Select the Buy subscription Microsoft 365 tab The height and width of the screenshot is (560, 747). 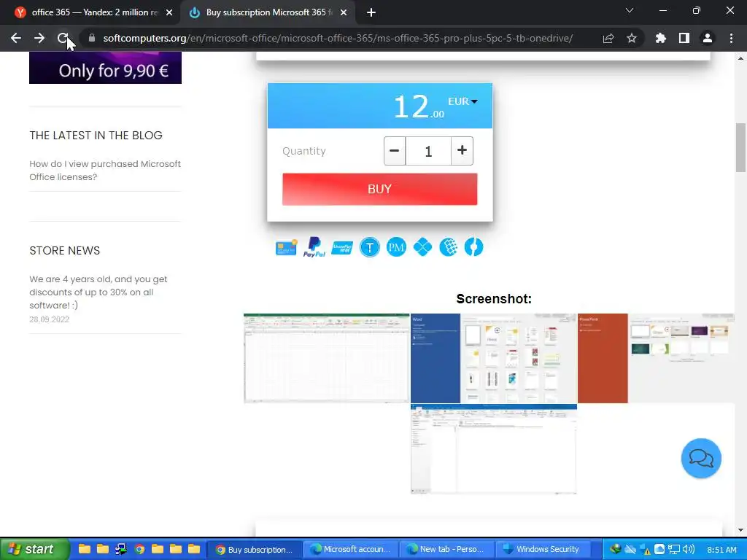coord(269,12)
